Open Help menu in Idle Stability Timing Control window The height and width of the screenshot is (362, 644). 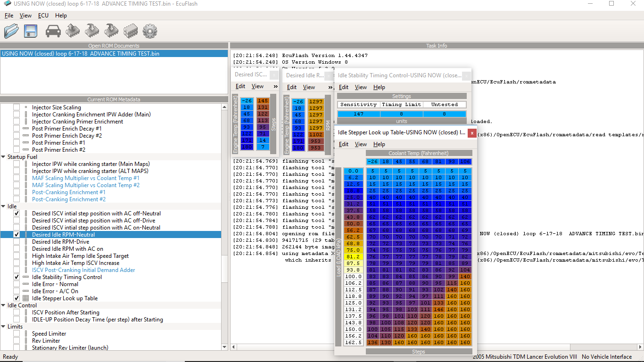click(379, 87)
